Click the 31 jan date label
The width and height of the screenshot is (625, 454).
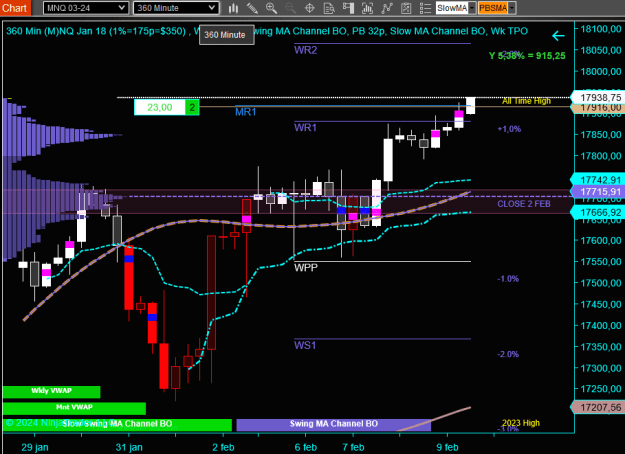point(129,447)
